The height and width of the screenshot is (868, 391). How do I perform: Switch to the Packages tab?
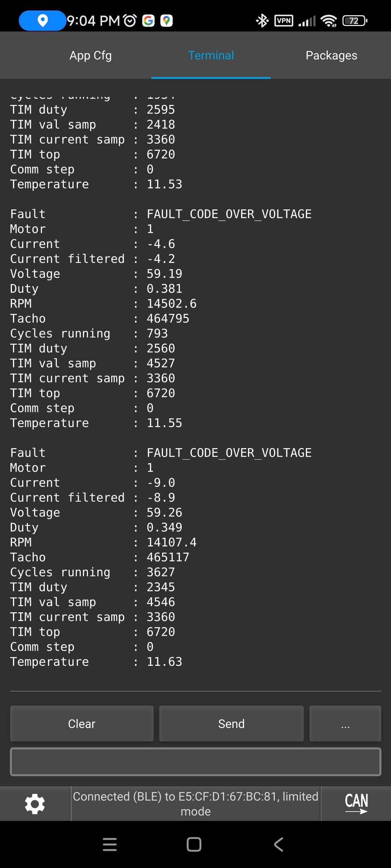[x=331, y=55]
